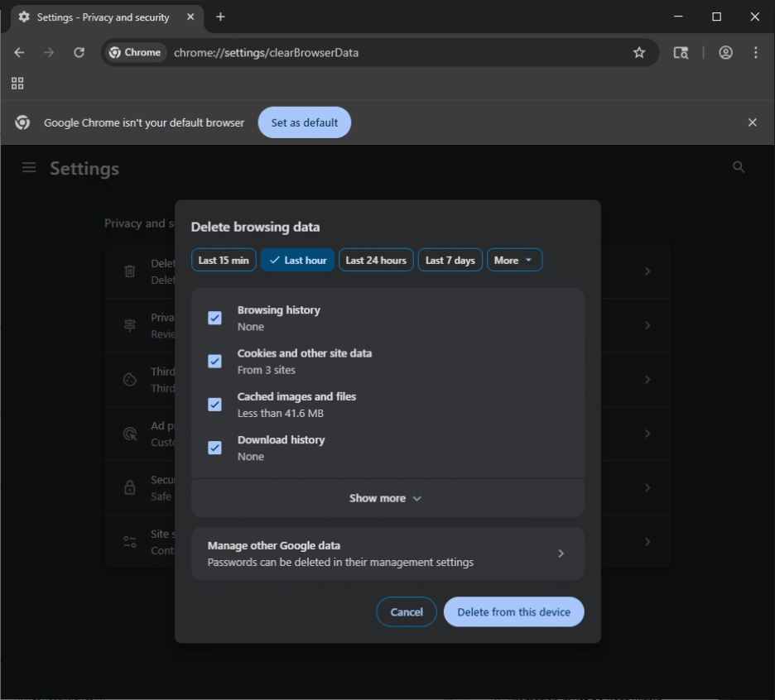Viewport: 775px width, 700px height.
Task: Click the third-party cookies cookie icon
Action: (129, 380)
